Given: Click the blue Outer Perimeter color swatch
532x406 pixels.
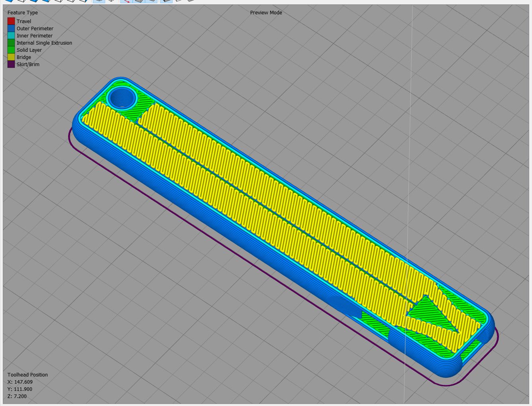Looking at the screenshot, I should click(x=11, y=28).
